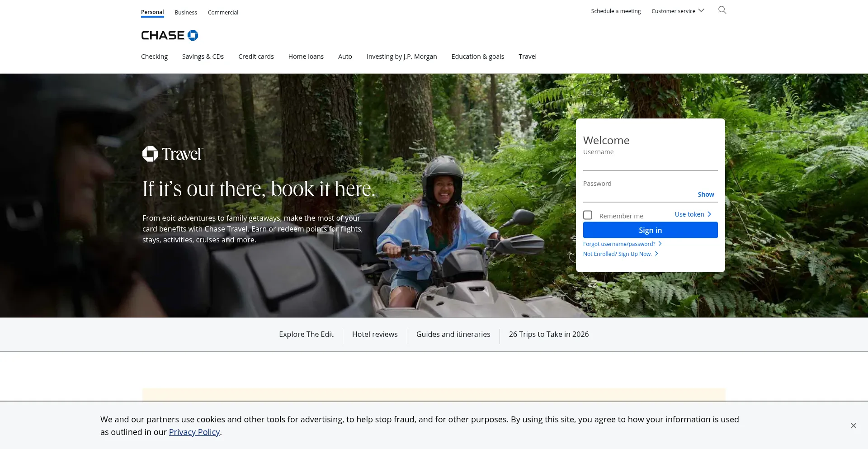Open Use token option

[x=693, y=214]
